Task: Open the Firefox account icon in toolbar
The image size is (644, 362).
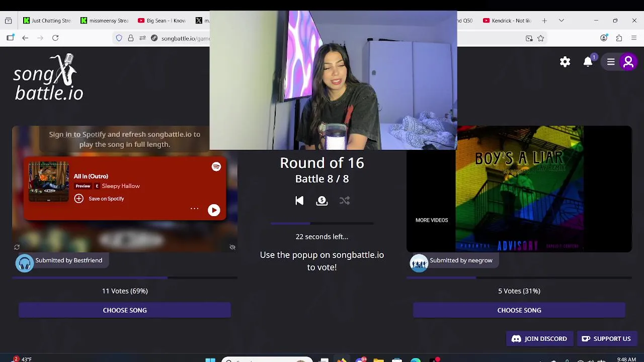Action: pos(604,38)
